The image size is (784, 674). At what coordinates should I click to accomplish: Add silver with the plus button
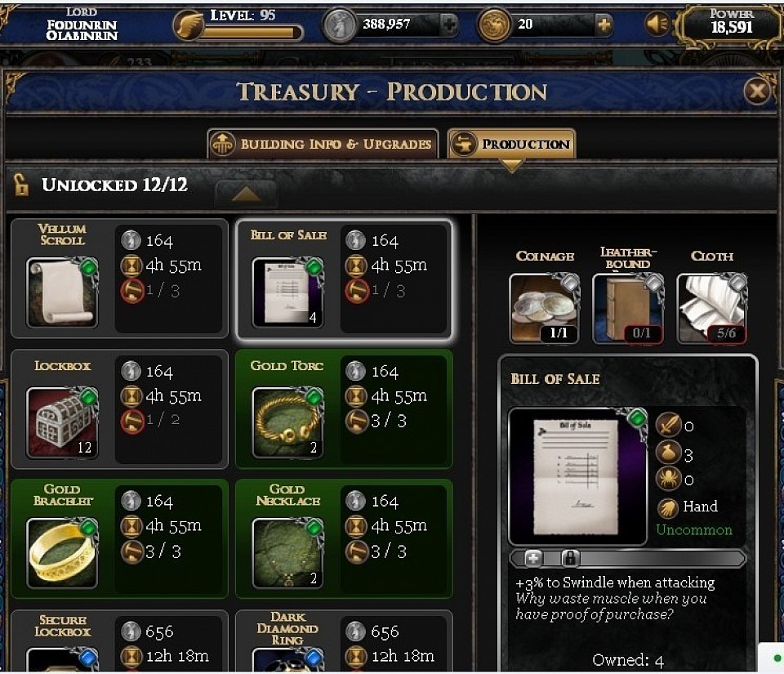tap(449, 24)
